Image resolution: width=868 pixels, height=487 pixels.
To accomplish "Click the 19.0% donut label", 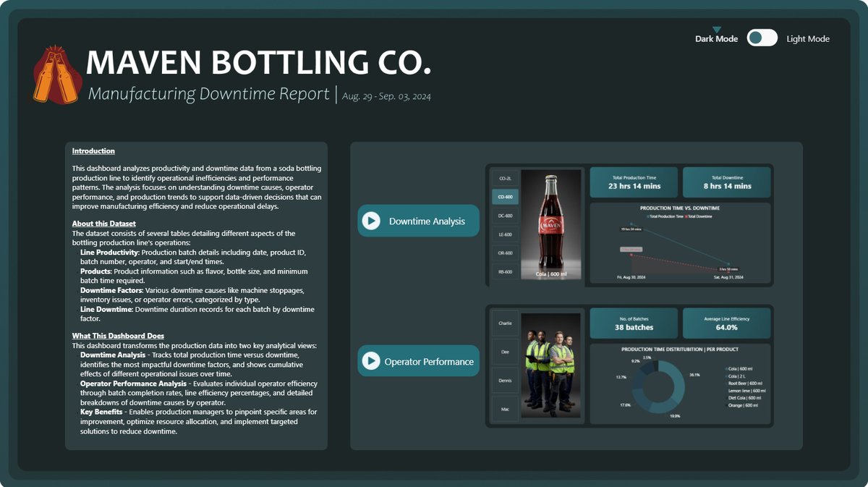I will (674, 416).
